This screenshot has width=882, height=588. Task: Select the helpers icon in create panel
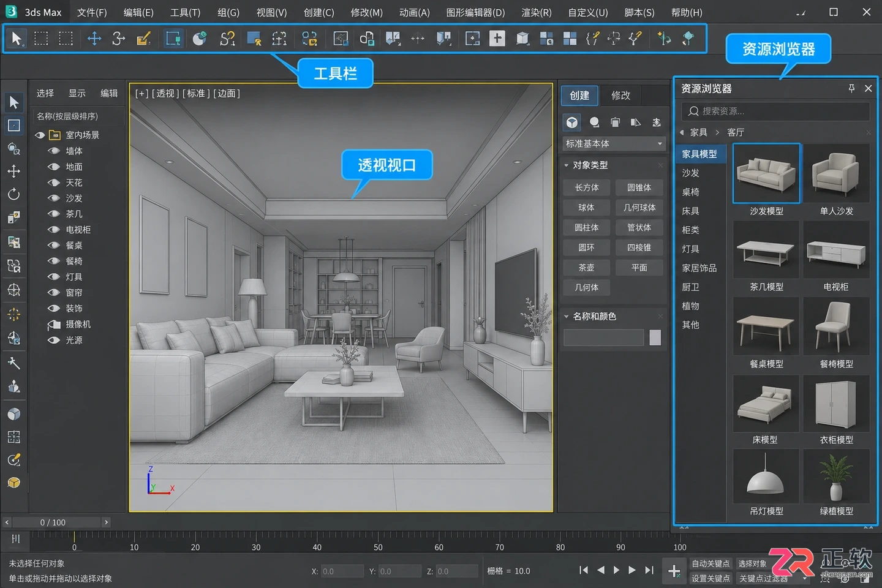point(657,123)
